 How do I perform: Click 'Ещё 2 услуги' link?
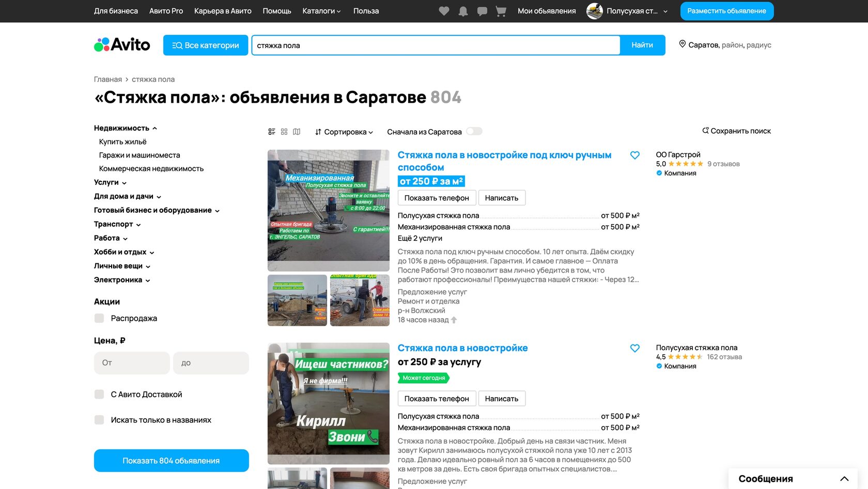pyautogui.click(x=420, y=238)
